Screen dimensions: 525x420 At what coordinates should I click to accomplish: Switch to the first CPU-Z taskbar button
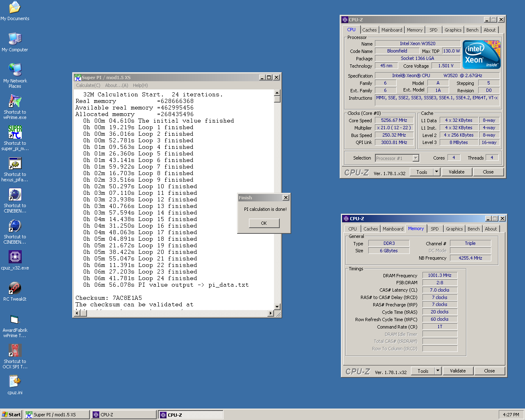tap(123, 415)
